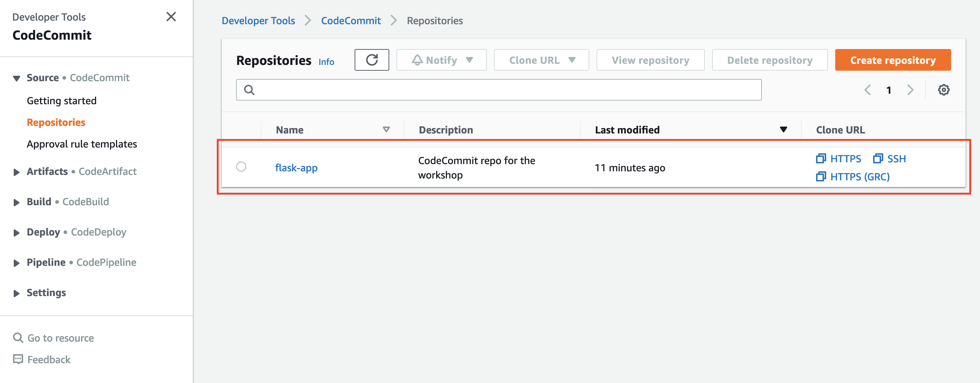Click the '11 minutes ago' cell
The width and height of the screenshot is (980, 383).
click(x=630, y=168)
